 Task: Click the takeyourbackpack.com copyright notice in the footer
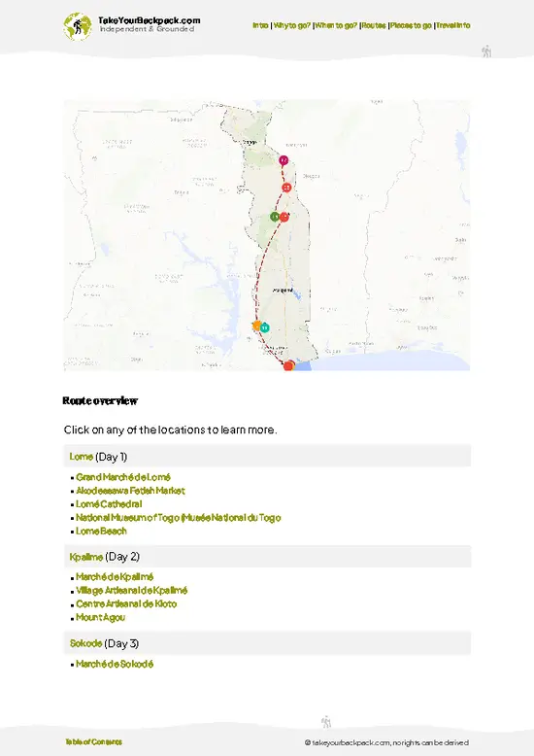click(x=386, y=742)
